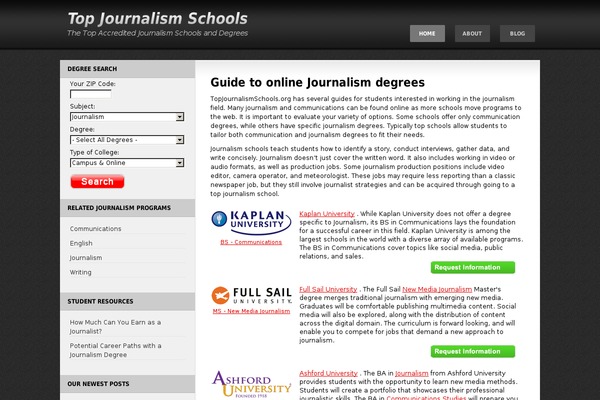Follow the Full Sail University text link
This screenshot has width=600, height=400.
[x=328, y=289]
